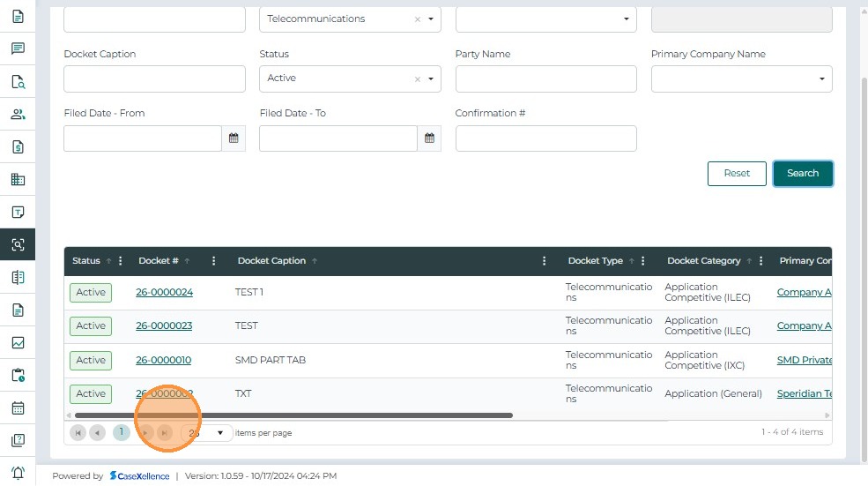Open the Docket # column menu
Screen dimensions: 868x486
pyautogui.click(x=214, y=261)
